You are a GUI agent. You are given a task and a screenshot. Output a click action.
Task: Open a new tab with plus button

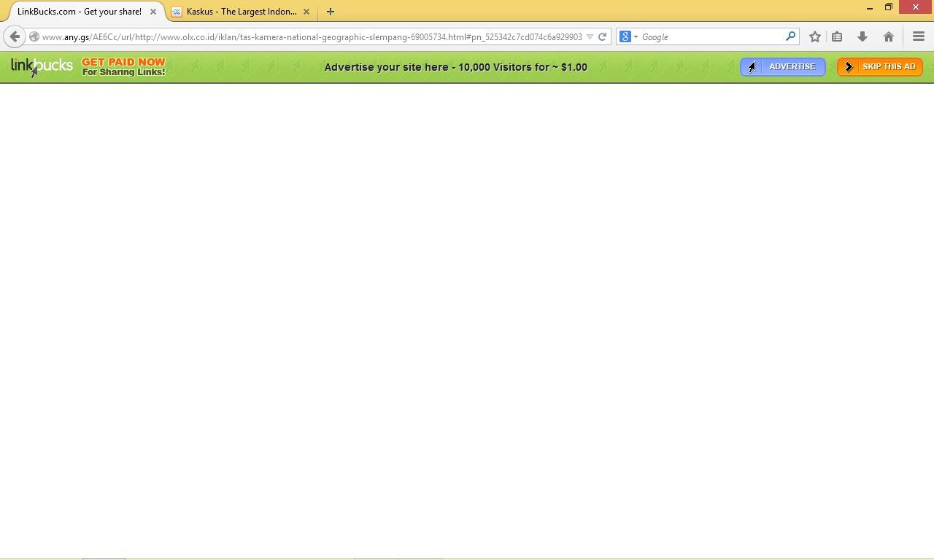(x=331, y=12)
